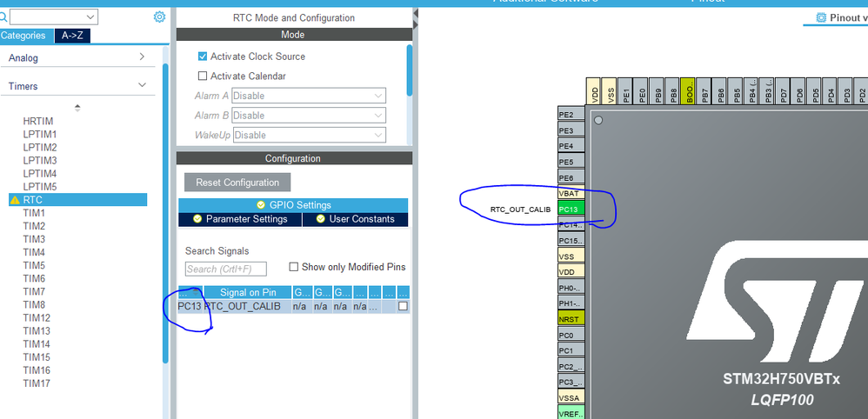Viewport: 868px width, 419px height.
Task: Click the VBAT pin on the chip
Action: coord(571,194)
